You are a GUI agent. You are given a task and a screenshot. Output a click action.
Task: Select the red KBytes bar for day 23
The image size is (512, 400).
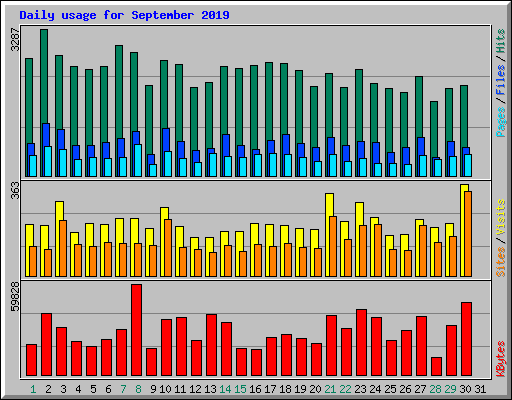[x=361, y=343]
